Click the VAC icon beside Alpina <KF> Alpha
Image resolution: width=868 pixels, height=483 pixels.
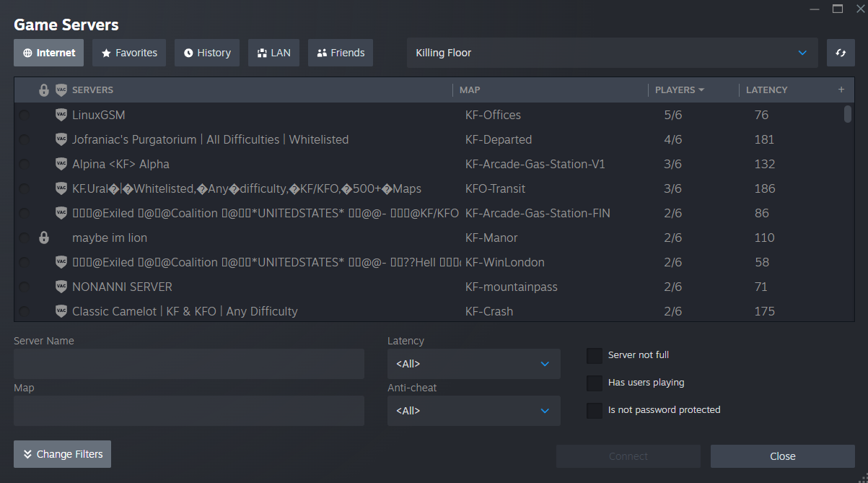point(61,164)
